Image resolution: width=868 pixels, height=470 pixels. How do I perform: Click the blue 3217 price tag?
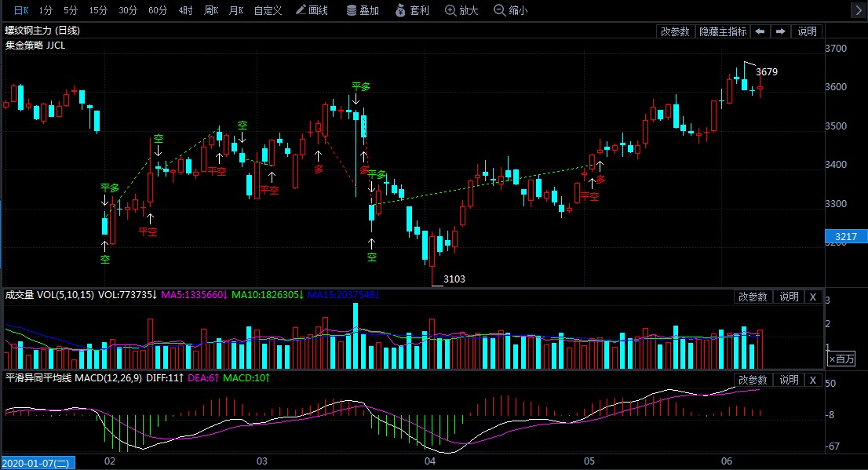point(845,235)
